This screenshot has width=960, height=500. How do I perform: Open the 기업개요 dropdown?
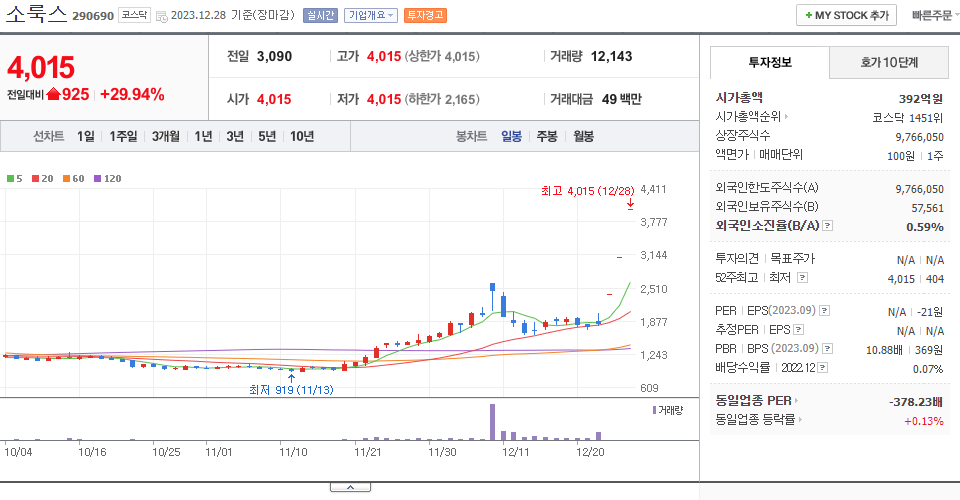point(370,15)
